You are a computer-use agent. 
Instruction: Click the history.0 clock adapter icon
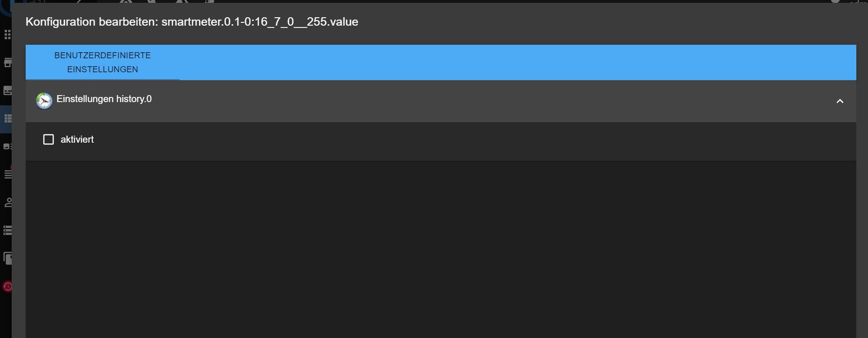point(44,101)
